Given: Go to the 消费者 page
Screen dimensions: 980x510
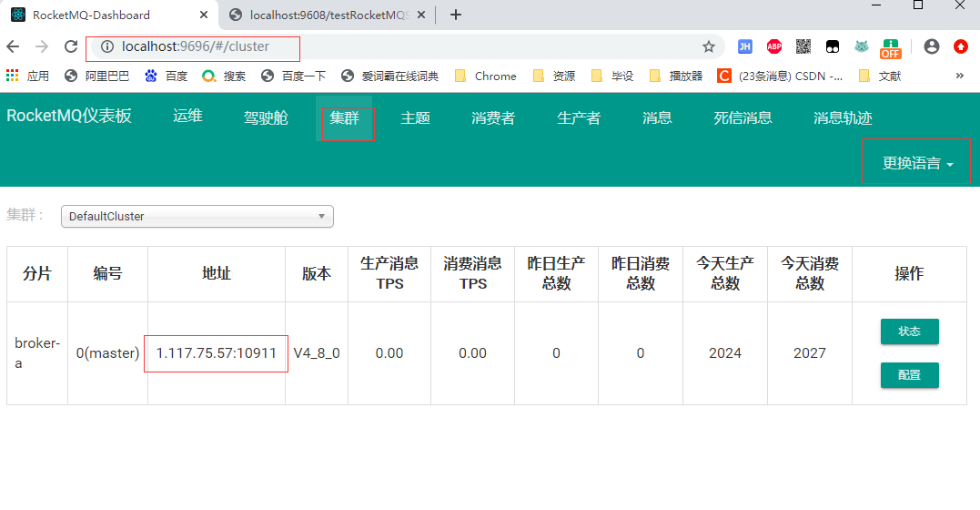Looking at the screenshot, I should (x=493, y=117).
